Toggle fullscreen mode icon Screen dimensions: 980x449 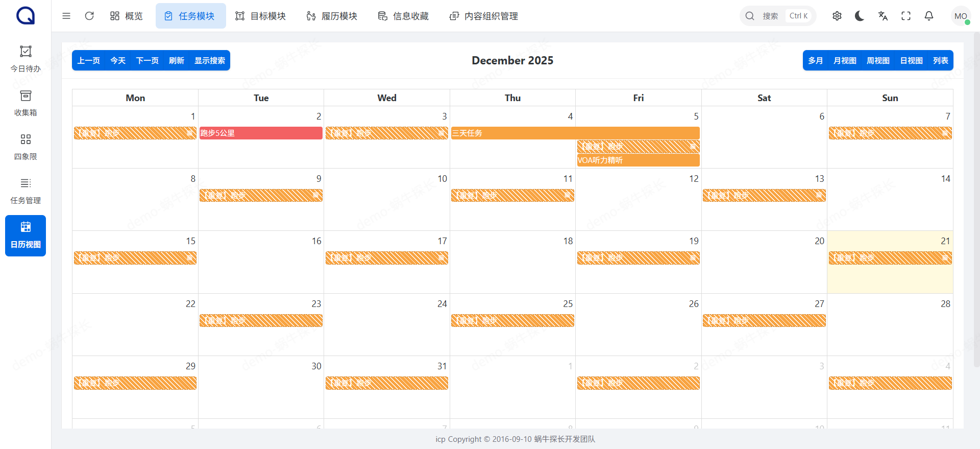(x=906, y=16)
